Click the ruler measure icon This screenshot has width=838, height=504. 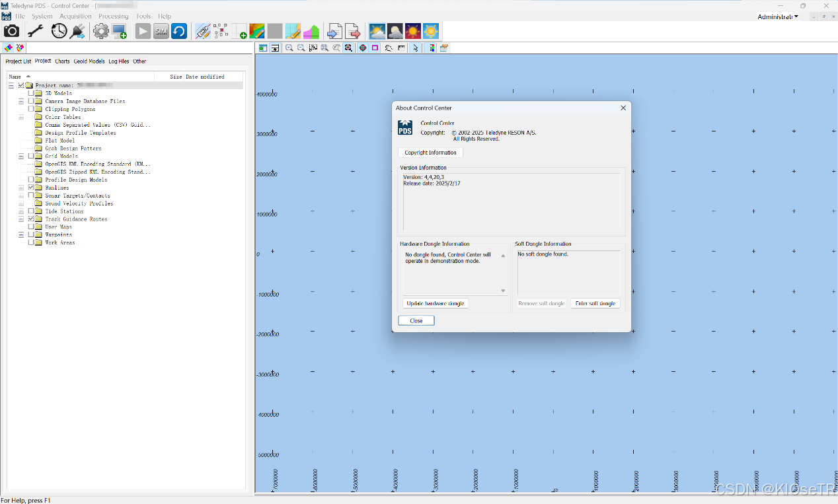pos(402,48)
